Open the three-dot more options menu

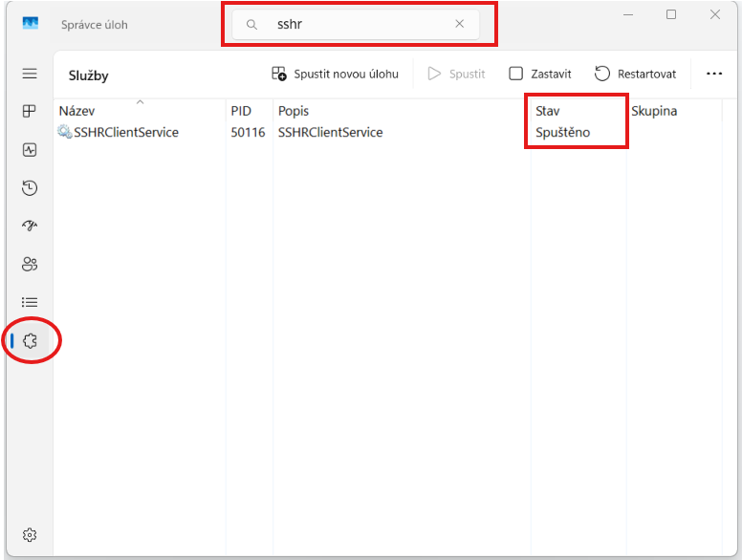(x=713, y=74)
